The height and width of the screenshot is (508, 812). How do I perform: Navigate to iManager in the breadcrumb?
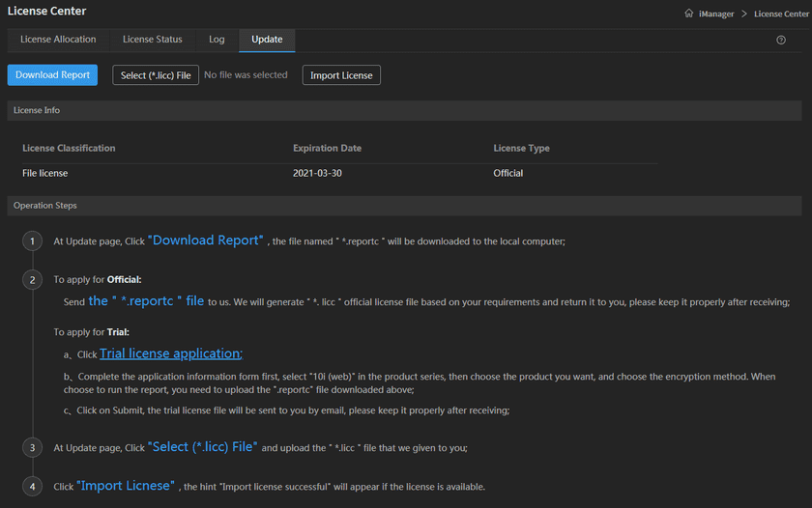point(715,14)
